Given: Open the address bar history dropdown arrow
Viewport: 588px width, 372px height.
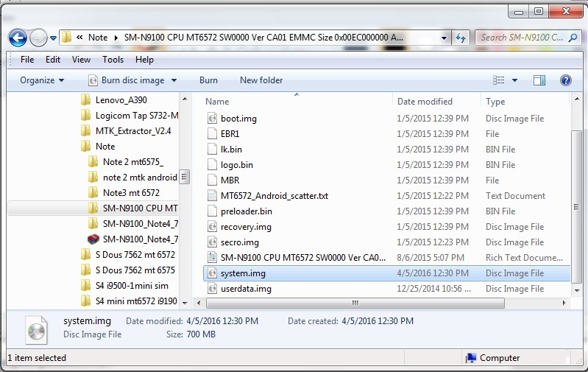Looking at the screenshot, I should 444,38.
